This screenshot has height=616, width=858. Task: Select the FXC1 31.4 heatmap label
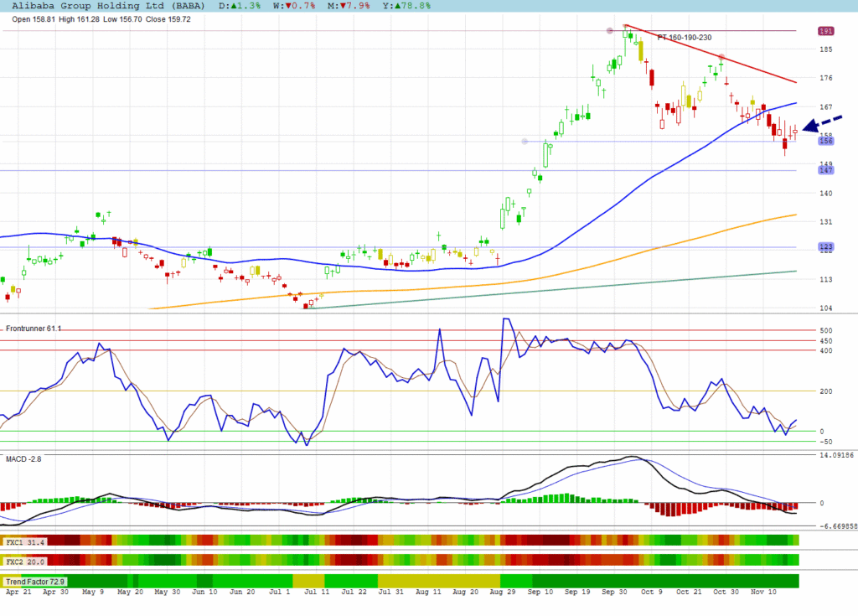25,541
